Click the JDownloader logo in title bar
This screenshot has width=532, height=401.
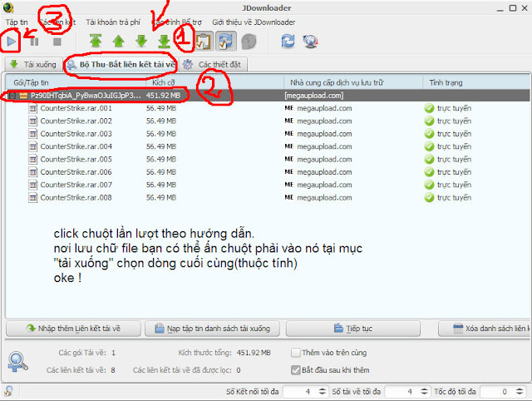tap(8, 7)
